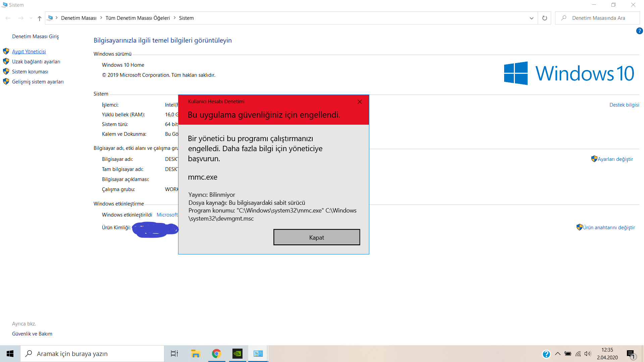
Task: Expand recent locations dropdown arrow
Action: pyautogui.click(x=31, y=18)
